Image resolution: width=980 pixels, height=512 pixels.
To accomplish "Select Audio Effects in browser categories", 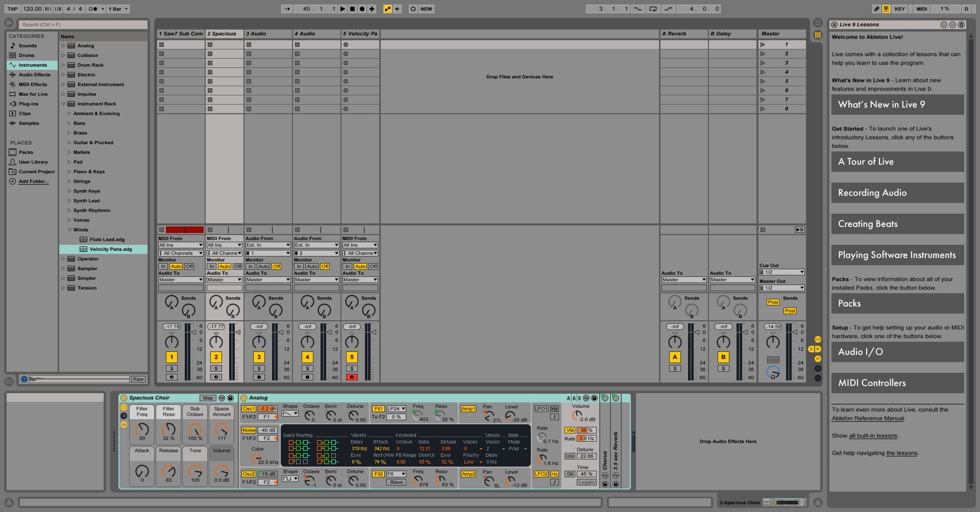I will [x=34, y=75].
